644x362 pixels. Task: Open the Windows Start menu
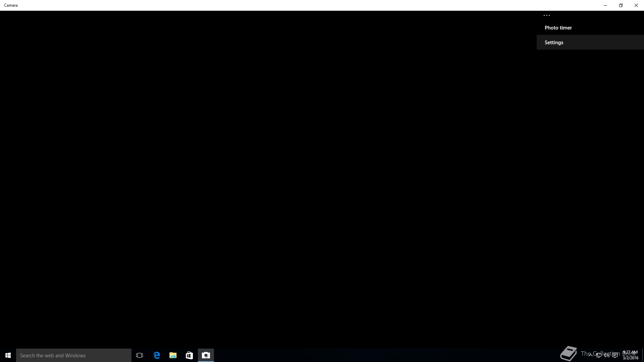pos(8,355)
